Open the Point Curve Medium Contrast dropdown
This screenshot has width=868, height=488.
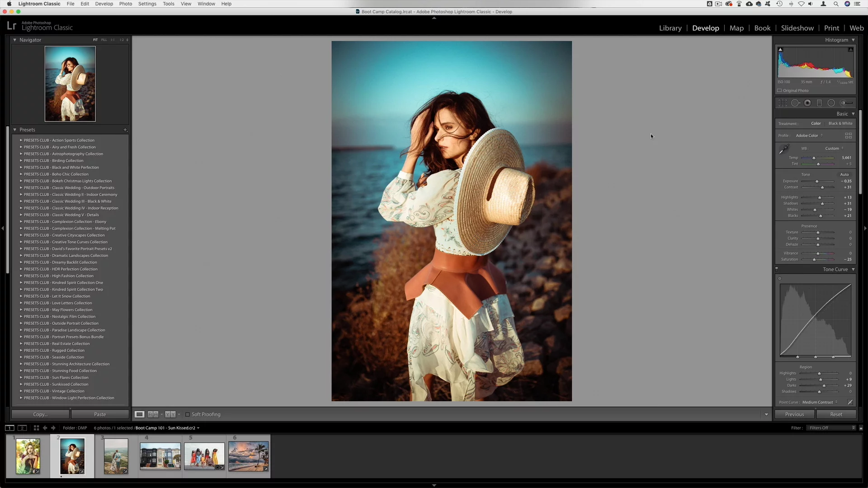coord(820,402)
